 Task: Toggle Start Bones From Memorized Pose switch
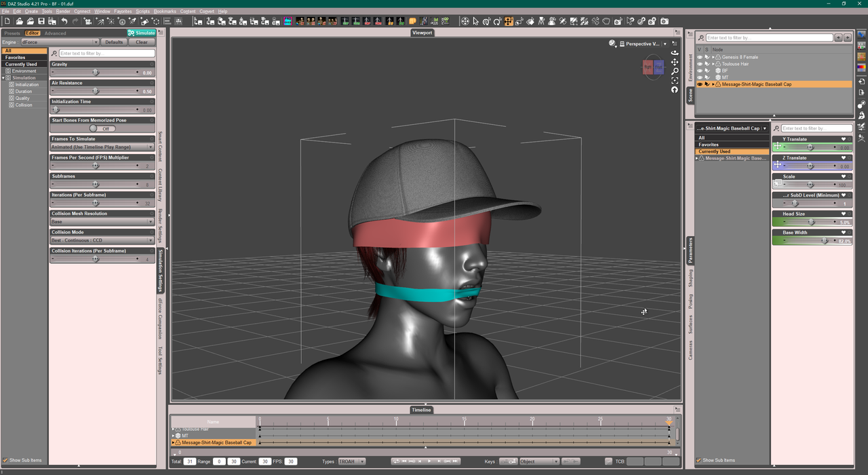(x=102, y=128)
